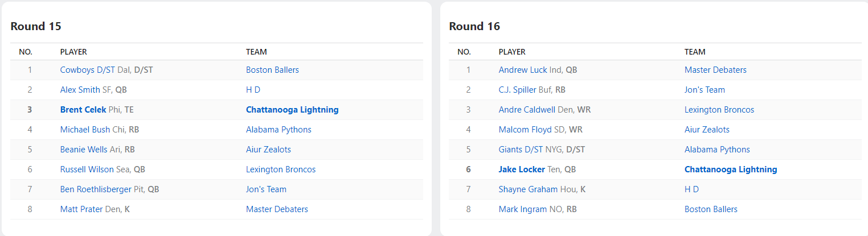The width and height of the screenshot is (868, 236).
Task: Click Russell Wilson player link
Action: click(x=87, y=169)
